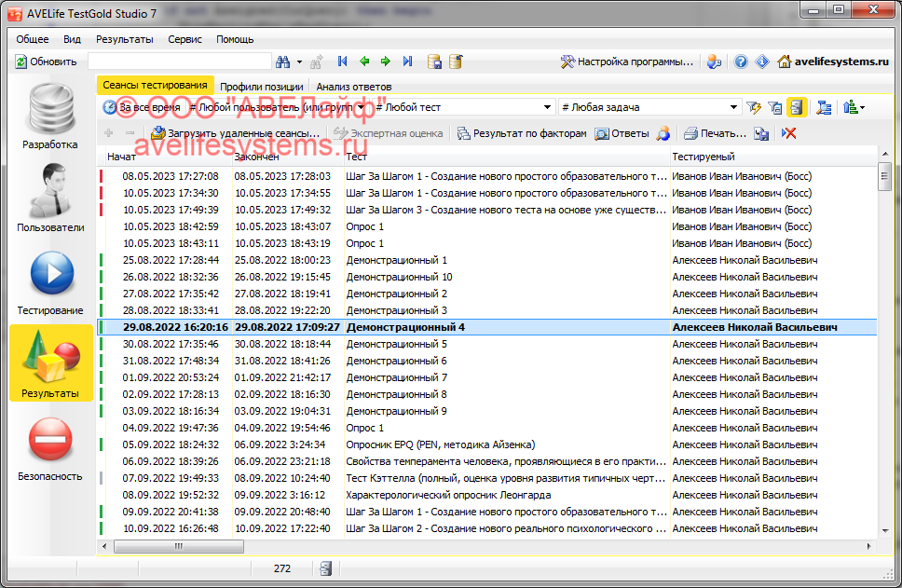Image resolution: width=902 pixels, height=588 pixels.
Task: Jump to first record arrow
Action: click(x=343, y=62)
